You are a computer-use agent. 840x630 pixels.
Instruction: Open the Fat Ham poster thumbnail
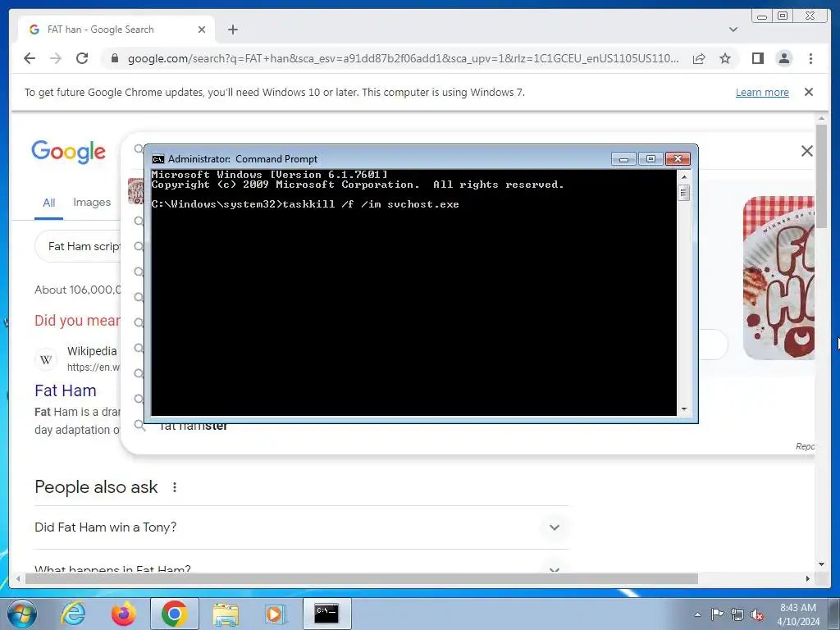pos(778,277)
